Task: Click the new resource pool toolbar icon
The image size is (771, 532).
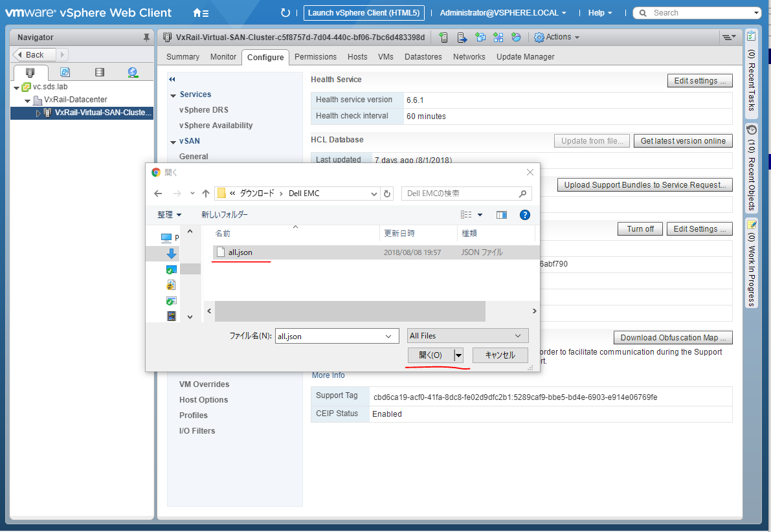Action: [516, 38]
